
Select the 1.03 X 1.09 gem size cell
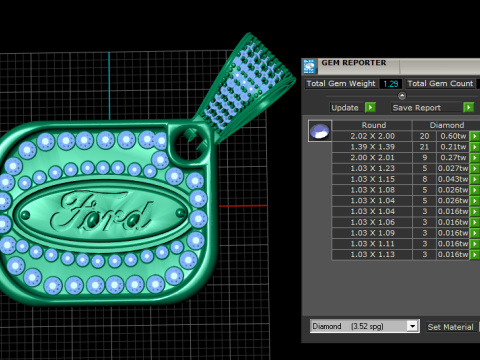[x=372, y=233]
